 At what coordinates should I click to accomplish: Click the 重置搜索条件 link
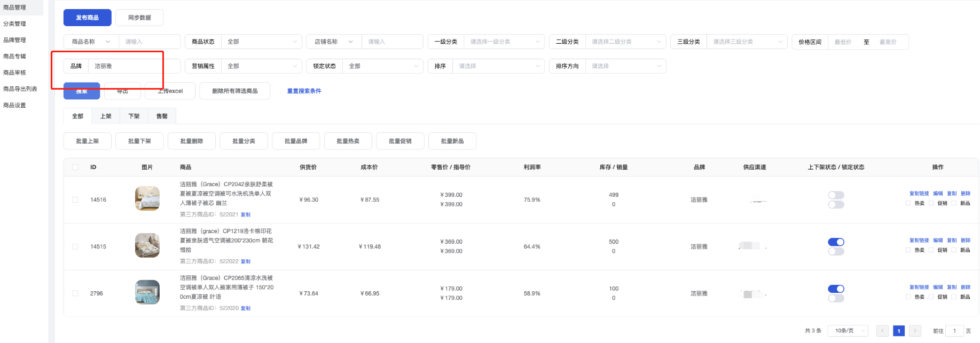pos(304,91)
